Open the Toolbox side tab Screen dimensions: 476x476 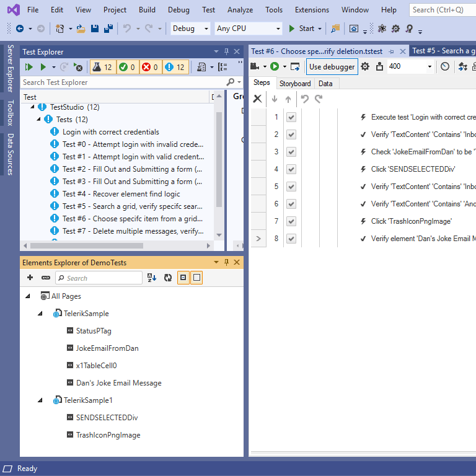coord(11,113)
